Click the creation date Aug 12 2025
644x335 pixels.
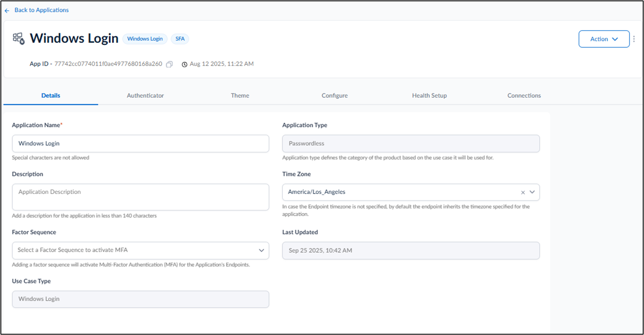tap(222, 64)
